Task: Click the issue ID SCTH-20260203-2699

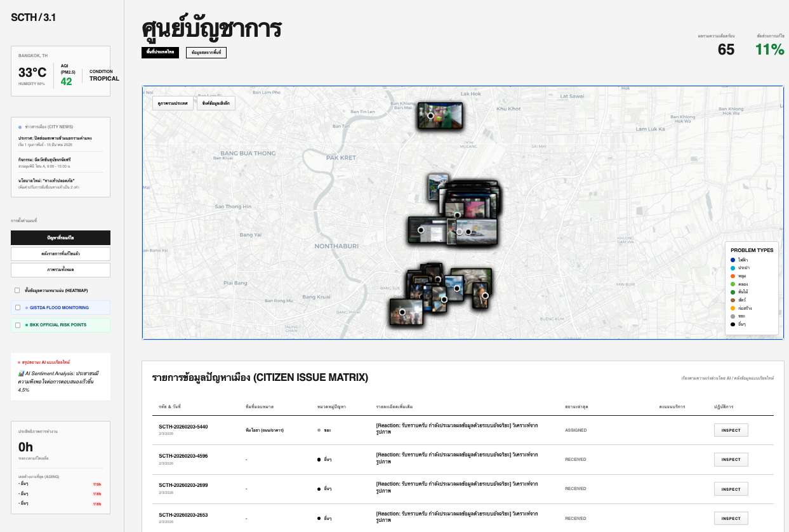Action: coord(183,485)
